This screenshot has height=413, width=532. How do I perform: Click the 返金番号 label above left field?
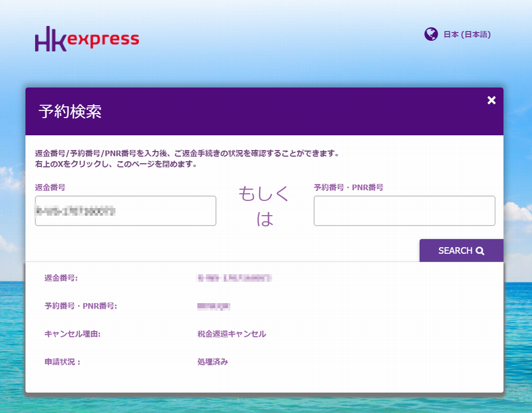click(50, 187)
